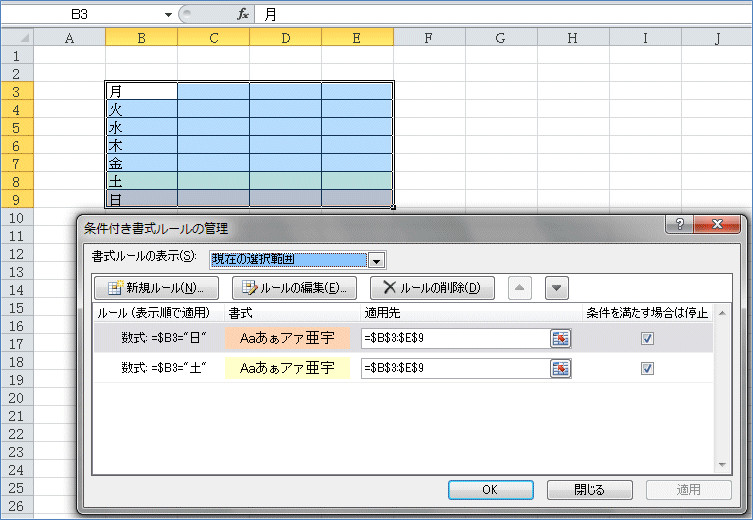
Task: Select column header B
Action: coord(141,37)
